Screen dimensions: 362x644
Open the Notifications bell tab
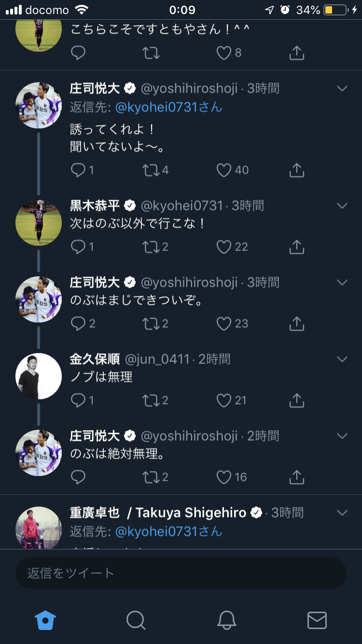coord(226,620)
